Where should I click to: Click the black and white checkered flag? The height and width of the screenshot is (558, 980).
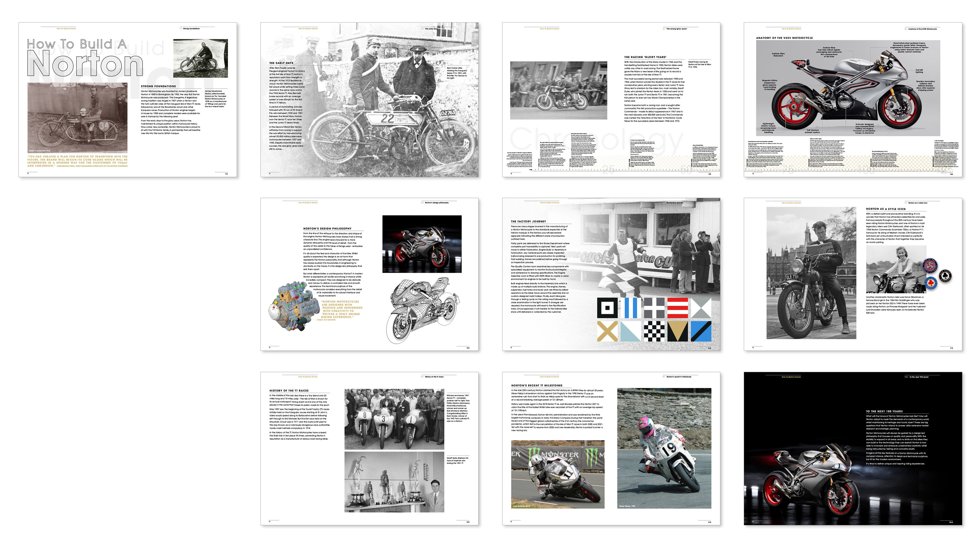pos(654,331)
